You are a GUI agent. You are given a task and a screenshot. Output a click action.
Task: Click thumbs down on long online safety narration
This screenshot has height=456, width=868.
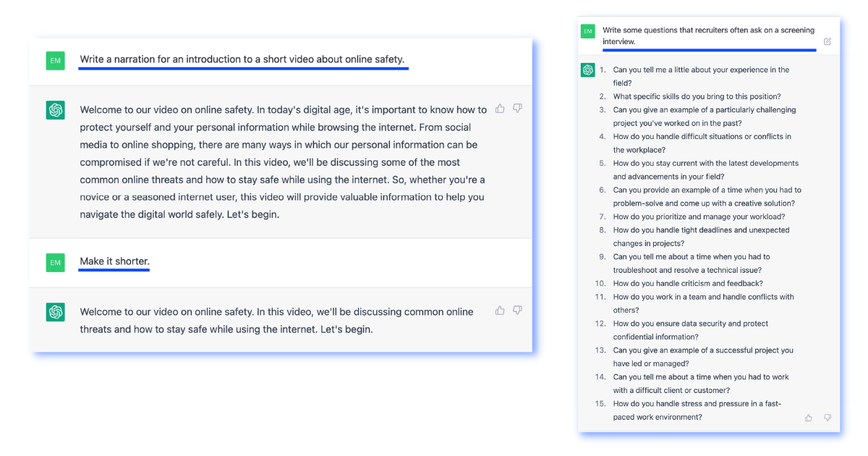pos(518,109)
